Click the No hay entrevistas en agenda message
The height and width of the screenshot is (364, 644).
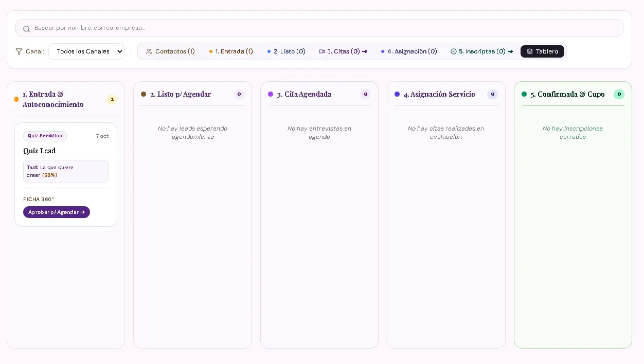(319, 133)
